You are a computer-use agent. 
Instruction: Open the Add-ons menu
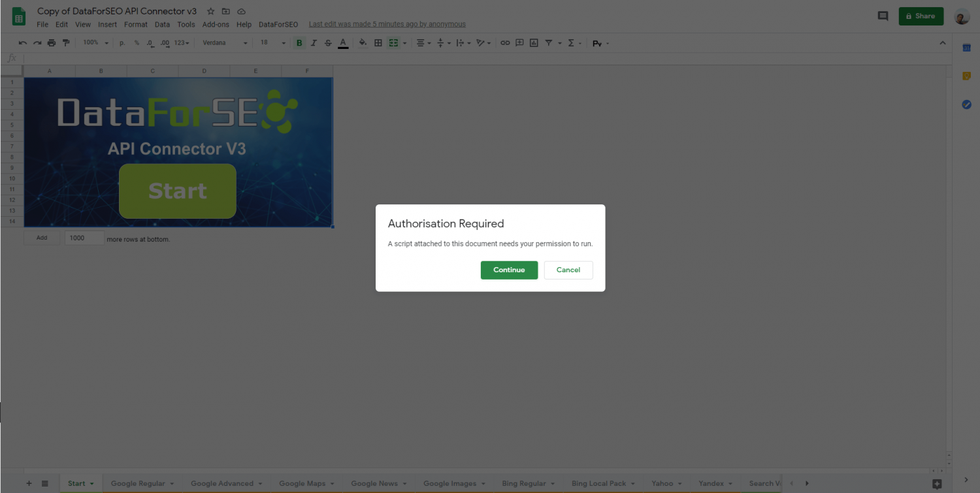point(216,24)
